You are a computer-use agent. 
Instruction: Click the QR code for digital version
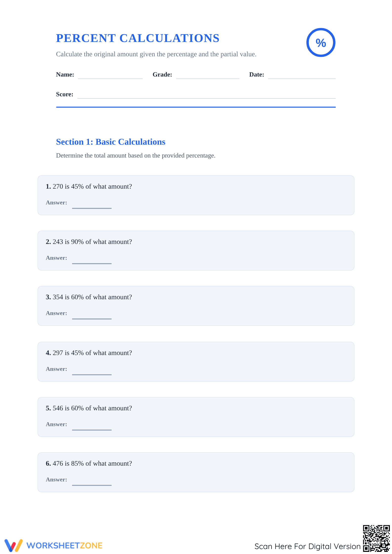point(376,538)
